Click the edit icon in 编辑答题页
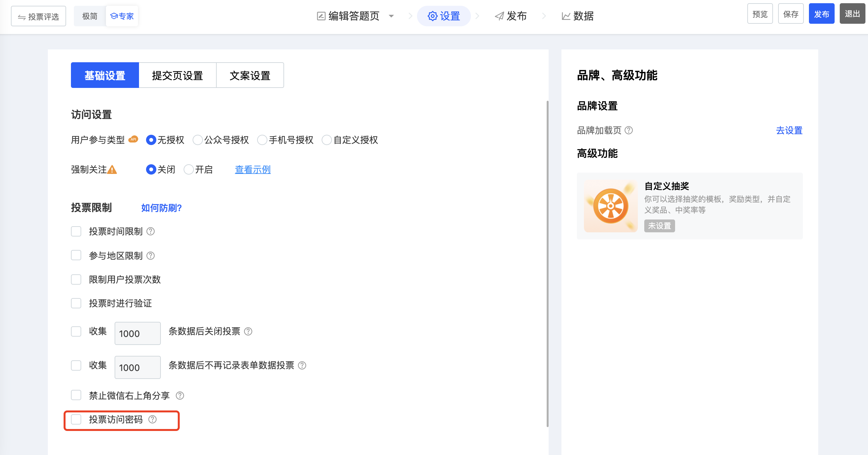This screenshot has height=455, width=868. click(321, 16)
